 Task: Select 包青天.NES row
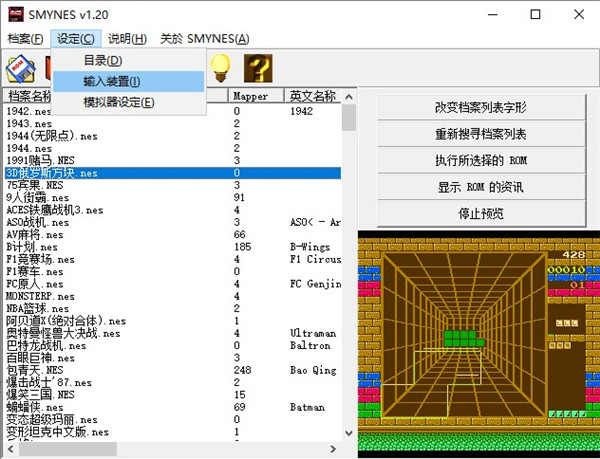173,370
